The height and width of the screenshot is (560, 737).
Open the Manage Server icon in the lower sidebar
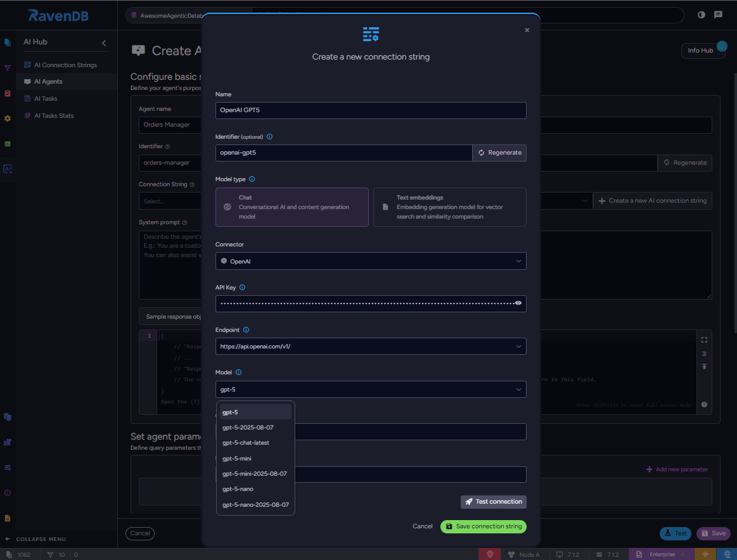coord(8,442)
